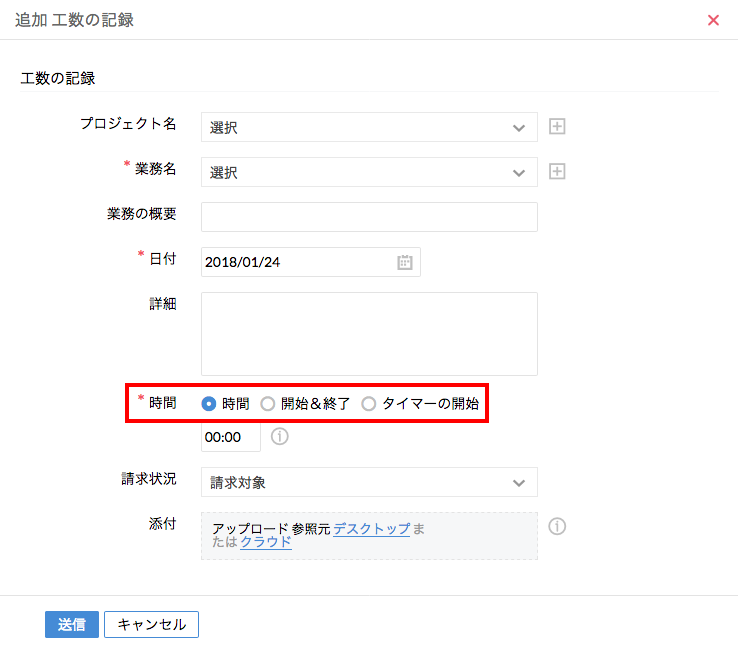Click the 送信 button

[71, 624]
